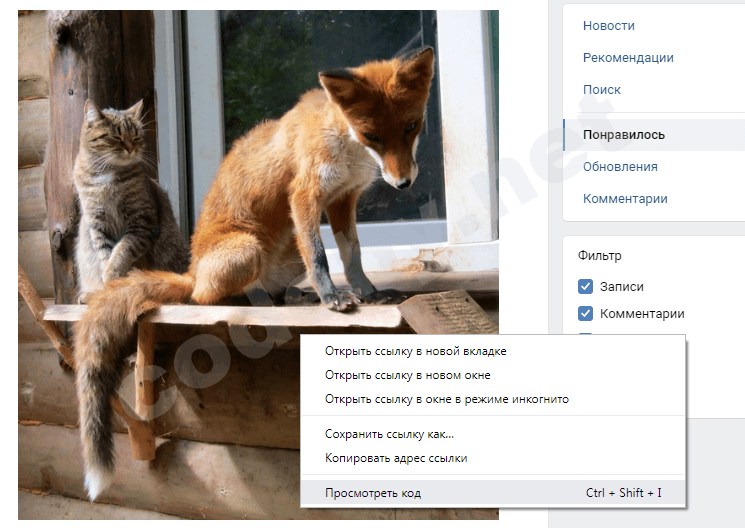Select Копировать адрес ссылки
Viewport: 745px width, 528px height.
tap(493, 458)
